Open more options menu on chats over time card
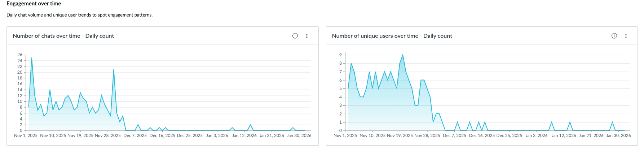The width and height of the screenshot is (644, 151). pos(307,36)
